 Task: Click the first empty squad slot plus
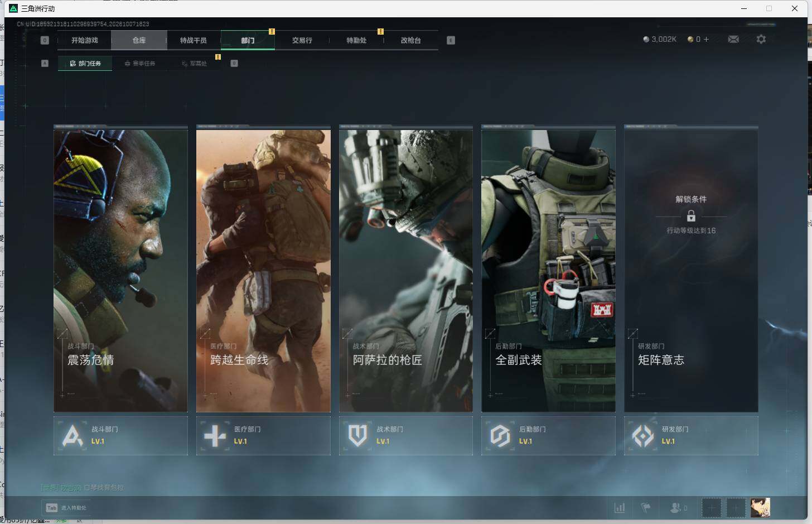(x=711, y=508)
